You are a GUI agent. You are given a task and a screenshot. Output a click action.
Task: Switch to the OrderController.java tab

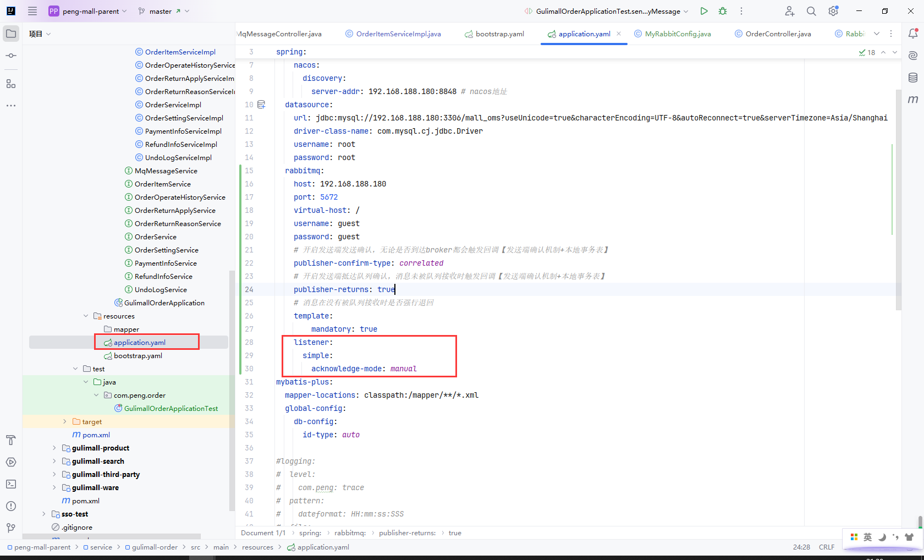click(773, 34)
